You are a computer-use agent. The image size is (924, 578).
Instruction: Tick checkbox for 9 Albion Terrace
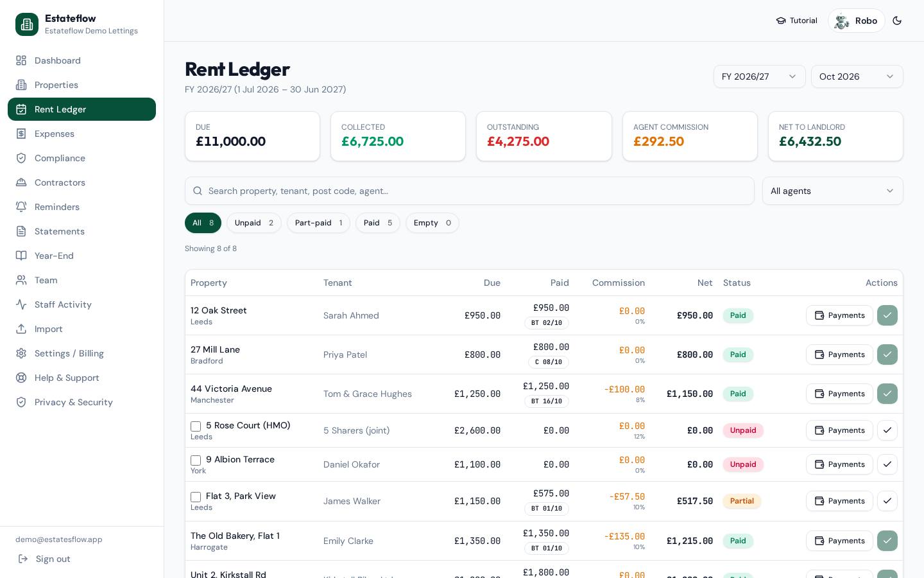[x=196, y=460]
